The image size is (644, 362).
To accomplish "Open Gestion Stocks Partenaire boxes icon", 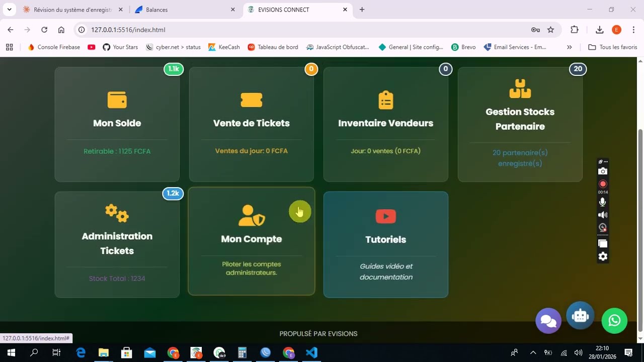I will pos(520,89).
